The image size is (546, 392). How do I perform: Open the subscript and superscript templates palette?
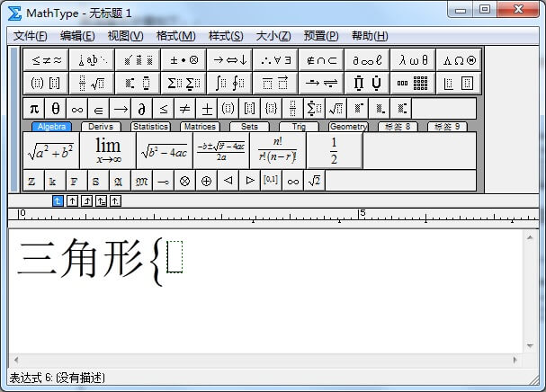coord(138,84)
